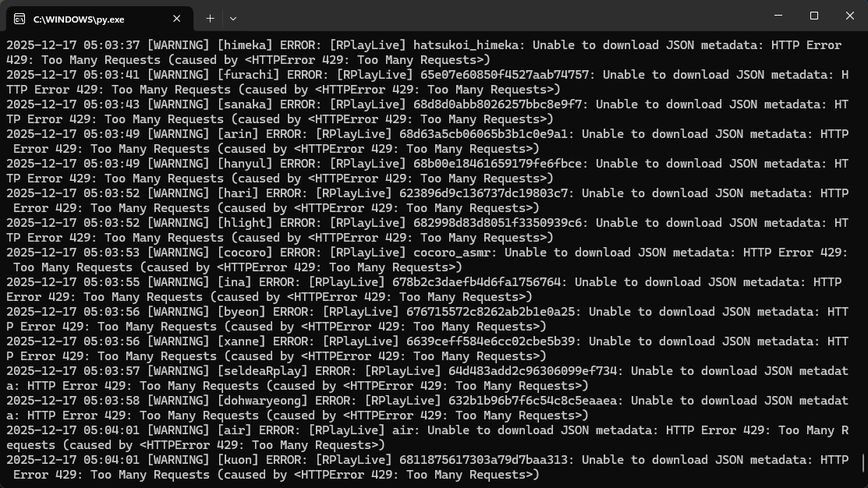Click the hatsukoi_himeka identifier text
This screenshot has width=868, height=488.
click(466, 44)
